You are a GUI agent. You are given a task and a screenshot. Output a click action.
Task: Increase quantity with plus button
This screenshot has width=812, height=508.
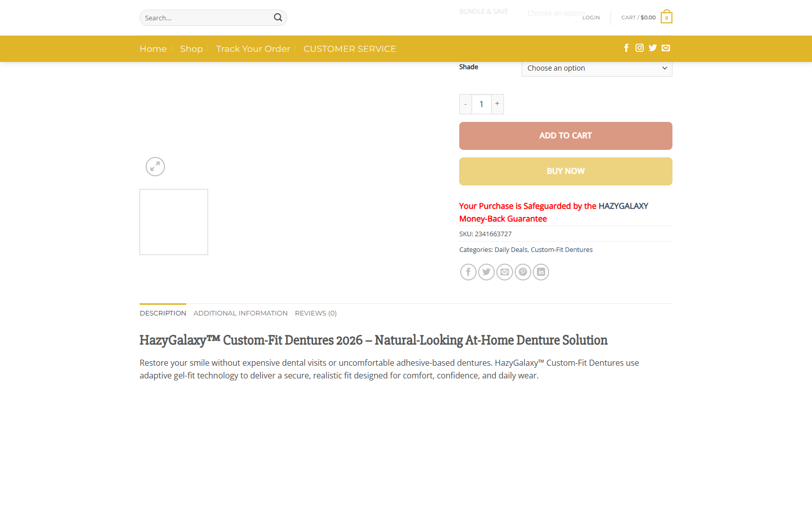[x=497, y=104]
